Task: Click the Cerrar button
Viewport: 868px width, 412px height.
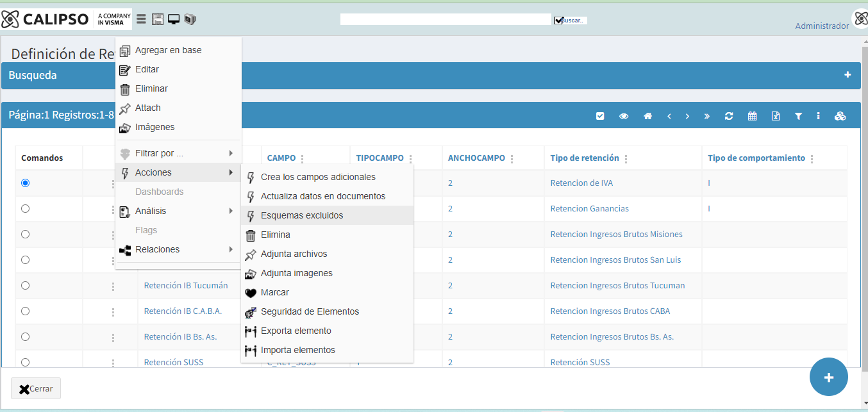Action: click(x=36, y=388)
